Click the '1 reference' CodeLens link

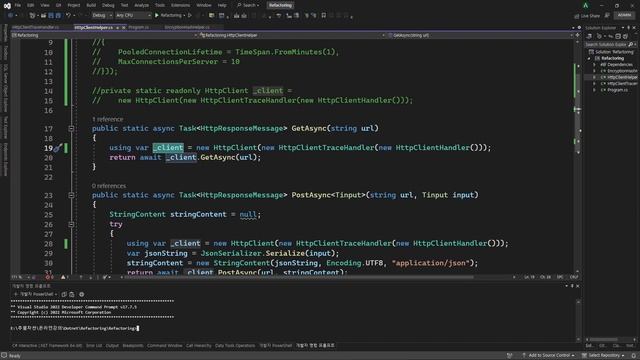pos(107,119)
